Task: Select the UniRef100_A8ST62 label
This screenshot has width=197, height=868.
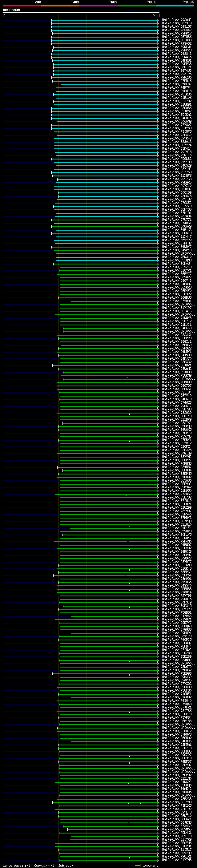Action: [x=177, y=423]
